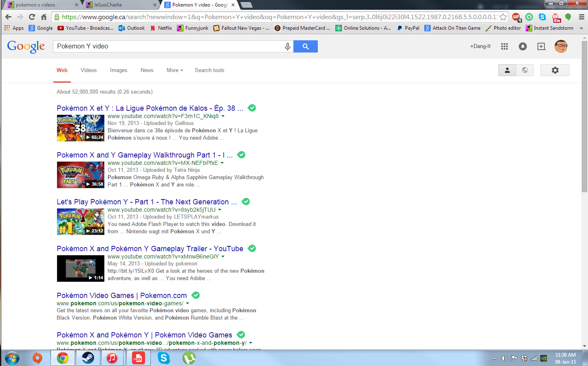
Task: Open Skype from the taskbar
Action: (163, 358)
